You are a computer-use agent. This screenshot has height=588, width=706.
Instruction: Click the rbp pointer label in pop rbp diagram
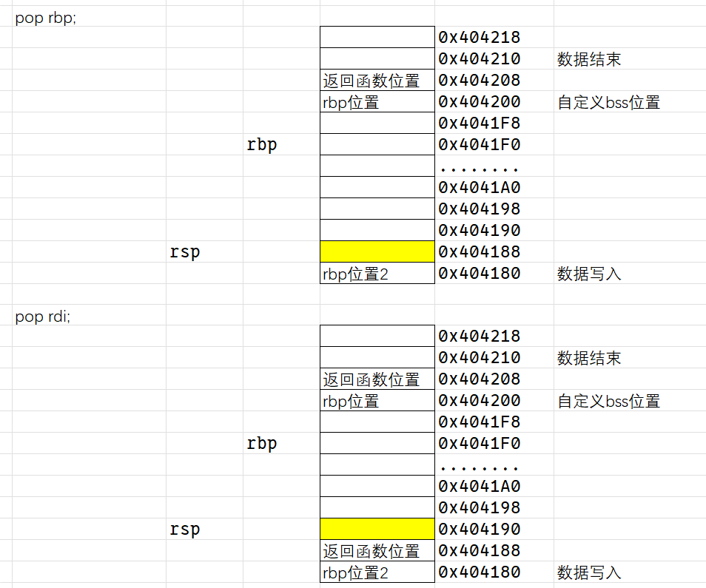point(261,145)
